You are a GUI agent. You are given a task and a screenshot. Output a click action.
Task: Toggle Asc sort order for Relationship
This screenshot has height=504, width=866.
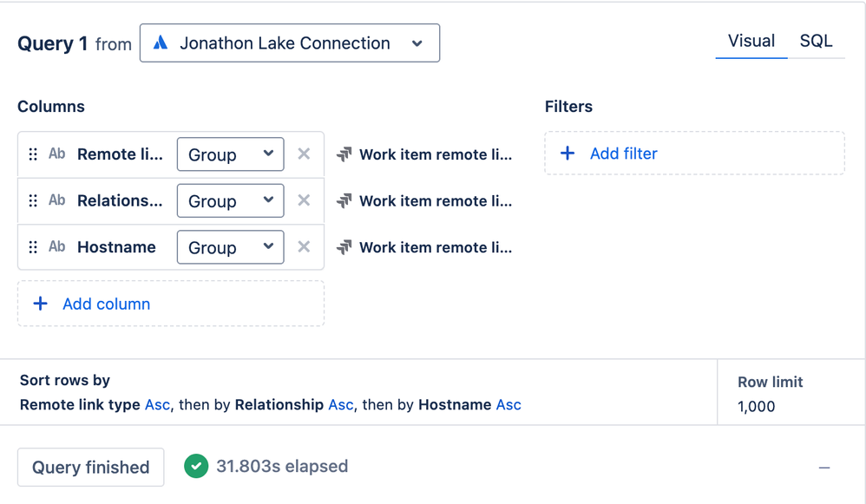[x=341, y=404]
